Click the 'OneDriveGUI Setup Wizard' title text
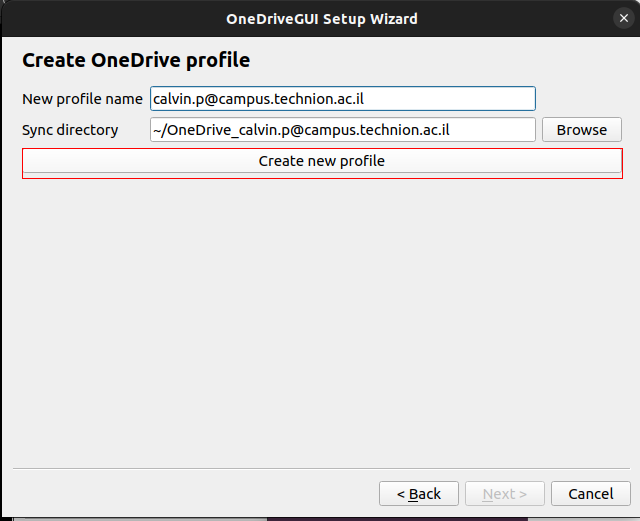The width and height of the screenshot is (640, 521). click(322, 19)
